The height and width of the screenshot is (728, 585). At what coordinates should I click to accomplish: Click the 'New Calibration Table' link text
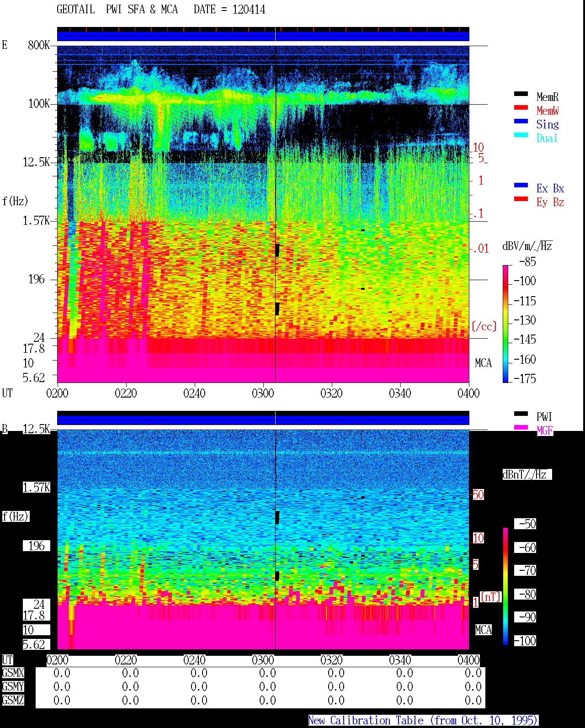click(x=423, y=721)
